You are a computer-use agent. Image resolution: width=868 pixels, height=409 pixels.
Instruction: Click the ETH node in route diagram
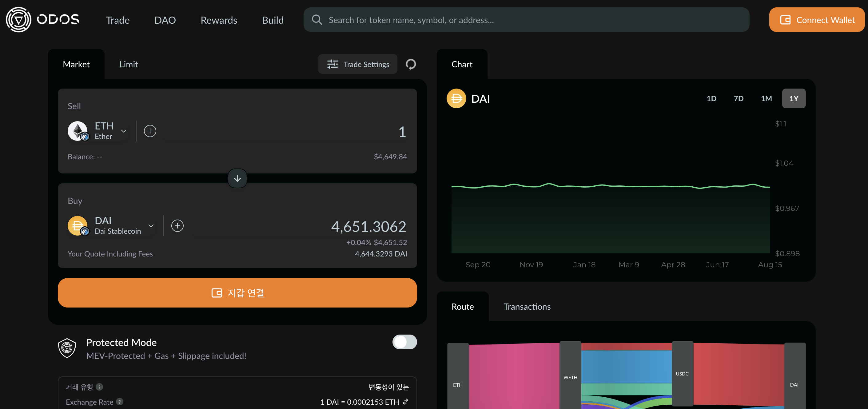tap(458, 376)
